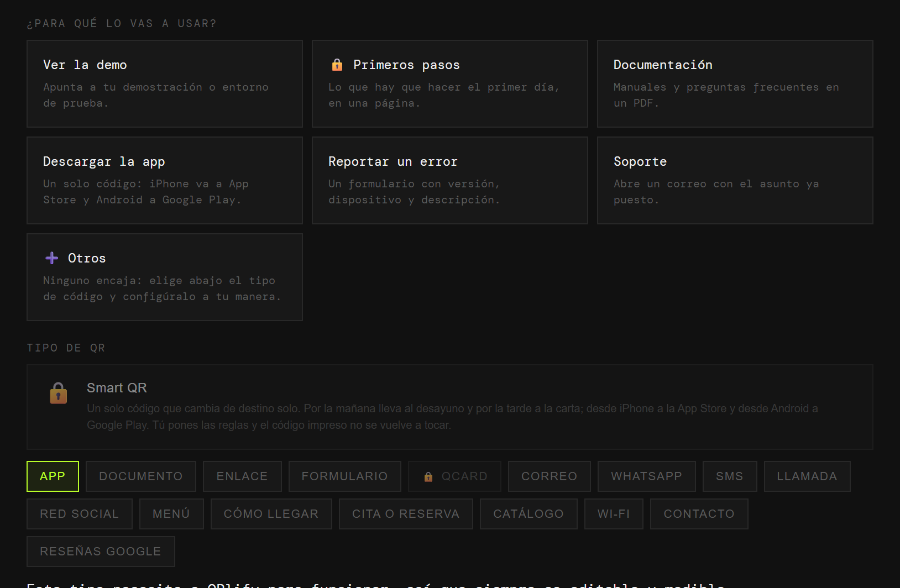Image resolution: width=900 pixels, height=588 pixels.
Task: Click the padlock icon next to Smart QR
Action: pyautogui.click(x=59, y=393)
